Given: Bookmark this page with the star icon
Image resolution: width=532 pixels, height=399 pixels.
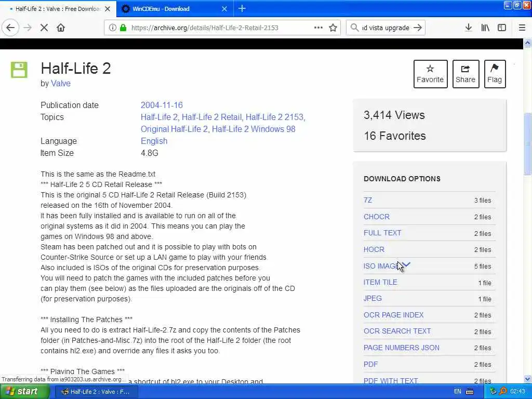Looking at the screenshot, I should click(x=333, y=28).
